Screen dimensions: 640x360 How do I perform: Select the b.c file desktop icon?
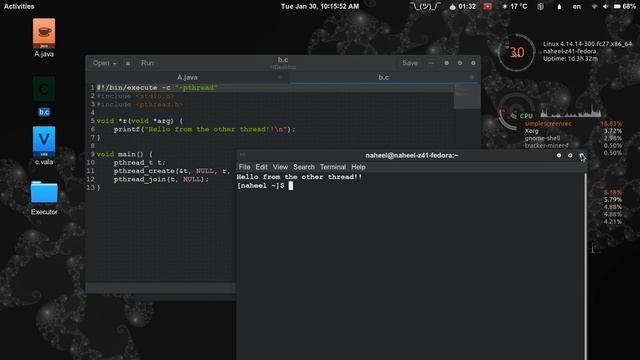tap(44, 96)
